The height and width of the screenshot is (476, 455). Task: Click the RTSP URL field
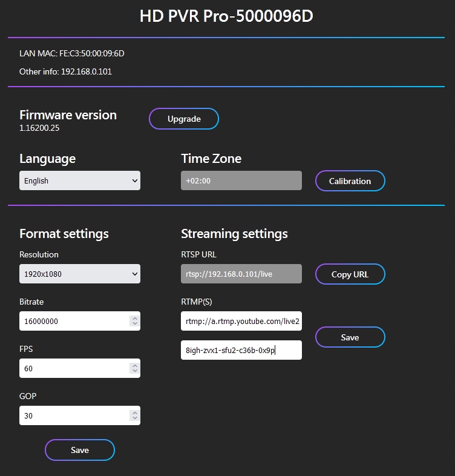[241, 274]
